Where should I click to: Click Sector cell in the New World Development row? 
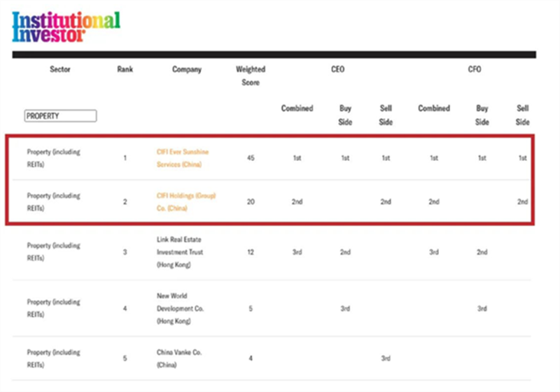54,308
